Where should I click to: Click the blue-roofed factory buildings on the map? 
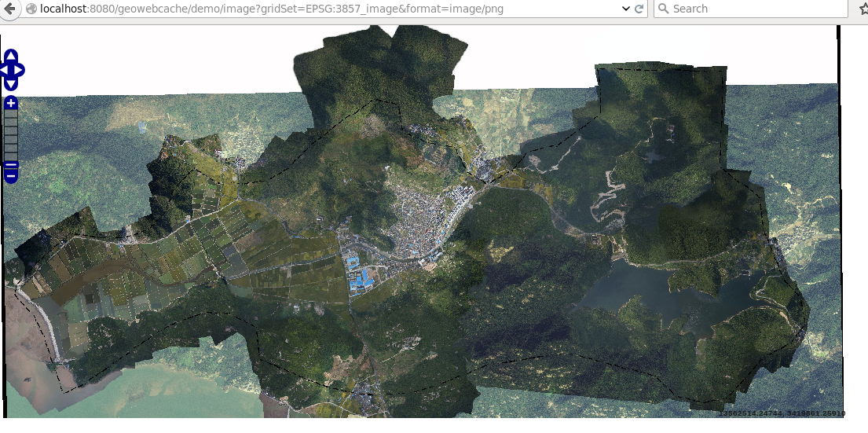(360, 276)
